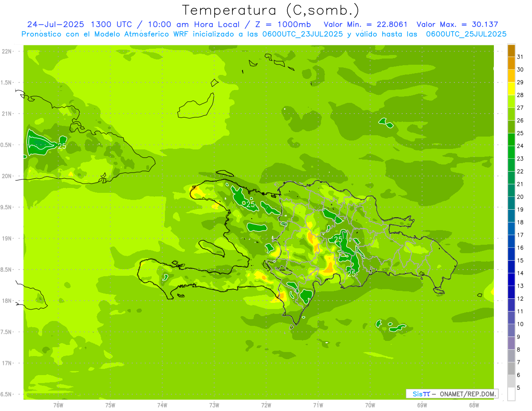Screen dimensions: 532x411
Task: Click the color bar label "5"
Action: 519,388
